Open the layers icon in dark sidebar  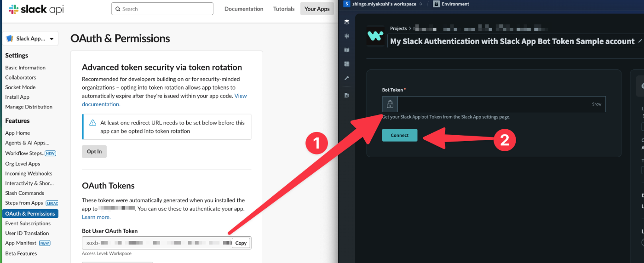[x=347, y=22]
